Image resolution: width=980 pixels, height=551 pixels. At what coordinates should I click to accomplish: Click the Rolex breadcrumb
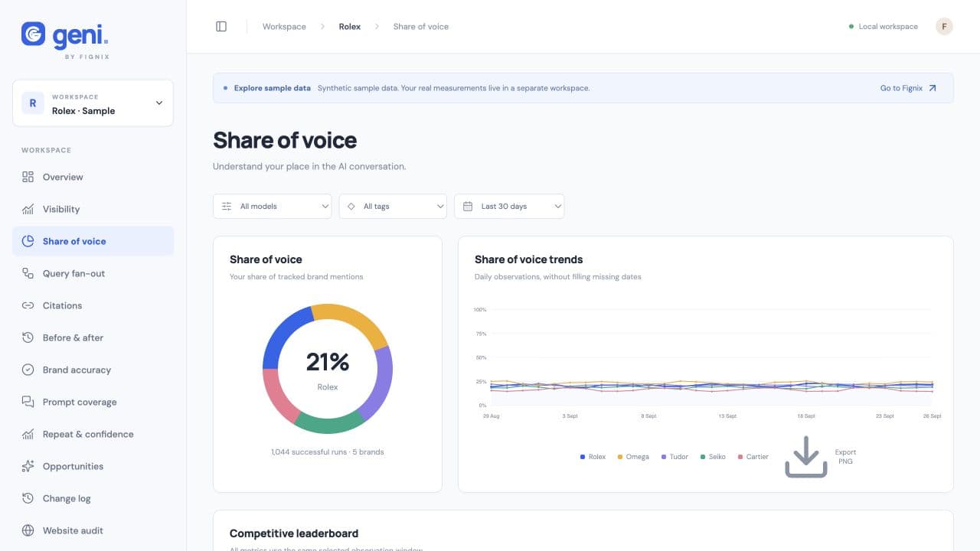coord(350,27)
